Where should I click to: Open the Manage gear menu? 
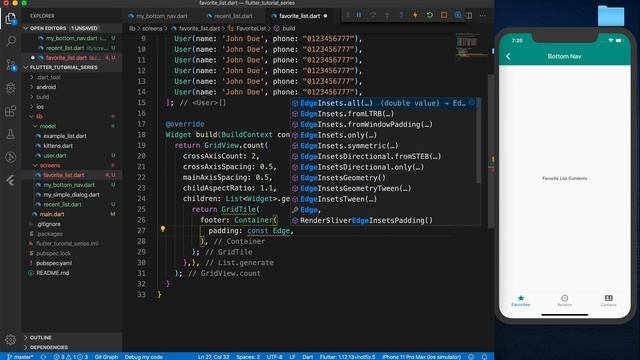(x=11, y=339)
